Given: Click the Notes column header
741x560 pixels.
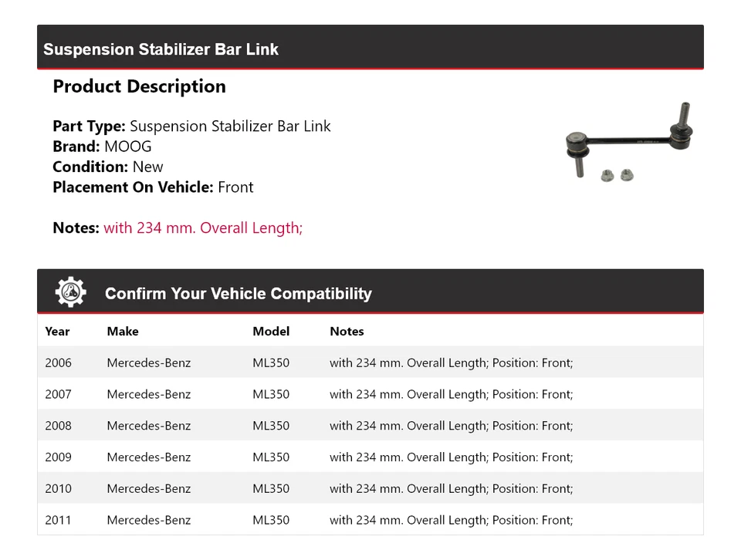Looking at the screenshot, I should 347,331.
